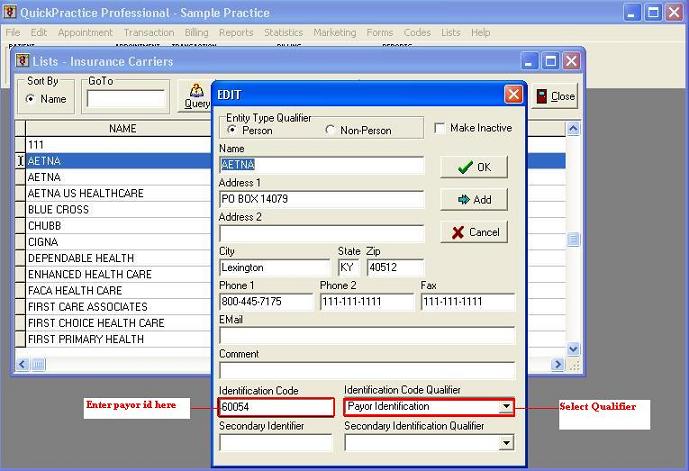Click the GoTo search field
This screenshot has height=471, width=689.
(x=126, y=99)
